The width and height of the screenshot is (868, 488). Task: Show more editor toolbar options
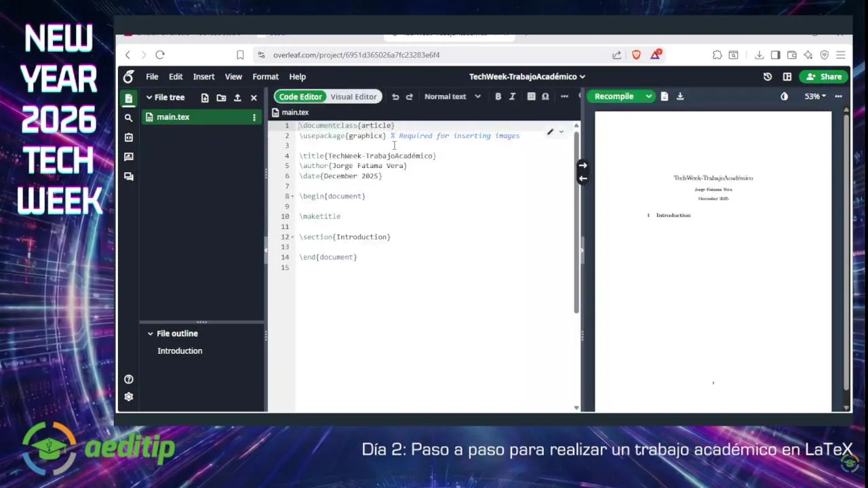tap(564, 97)
